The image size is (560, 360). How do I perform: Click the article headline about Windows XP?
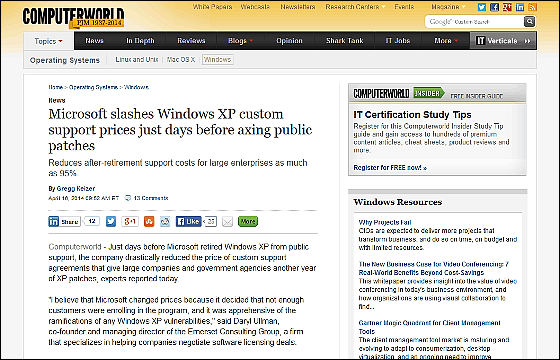tap(180, 130)
